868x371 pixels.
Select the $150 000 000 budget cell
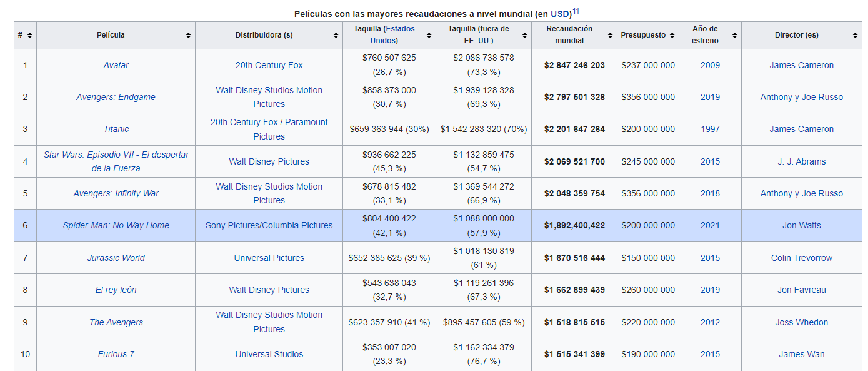click(648, 258)
